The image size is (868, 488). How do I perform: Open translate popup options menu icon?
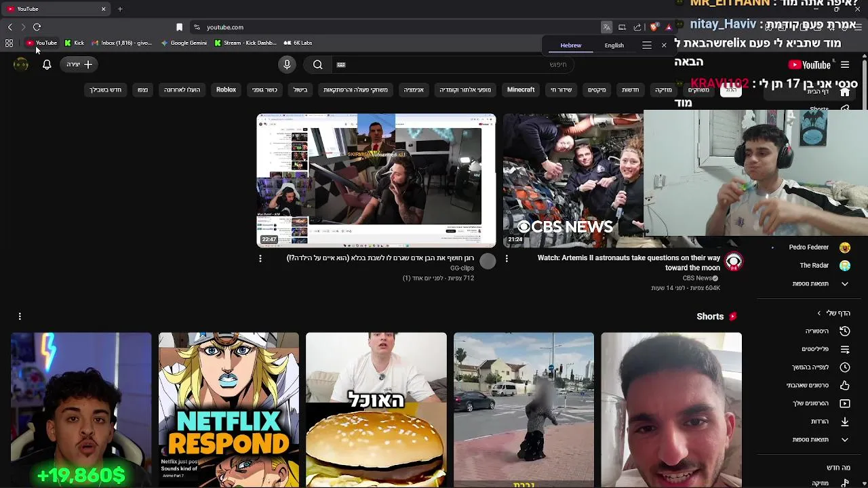pos(647,45)
